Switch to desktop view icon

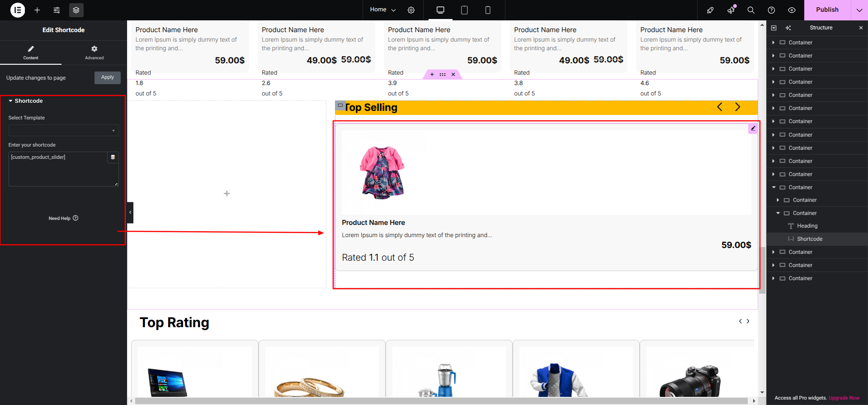pos(440,10)
